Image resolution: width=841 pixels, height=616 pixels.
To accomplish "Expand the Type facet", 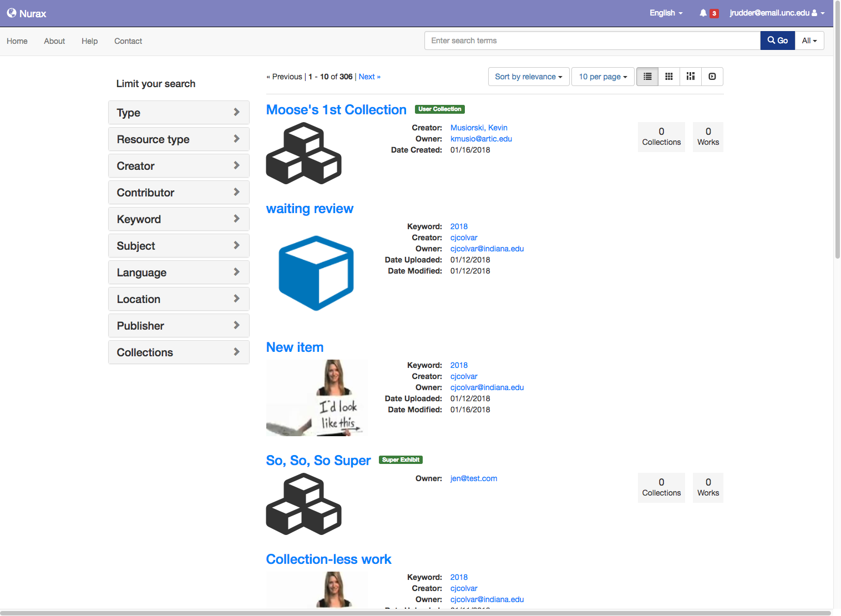I will click(x=179, y=113).
